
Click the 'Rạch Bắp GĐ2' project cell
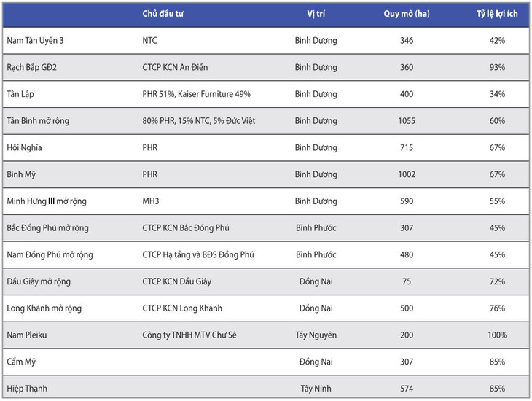pos(31,67)
